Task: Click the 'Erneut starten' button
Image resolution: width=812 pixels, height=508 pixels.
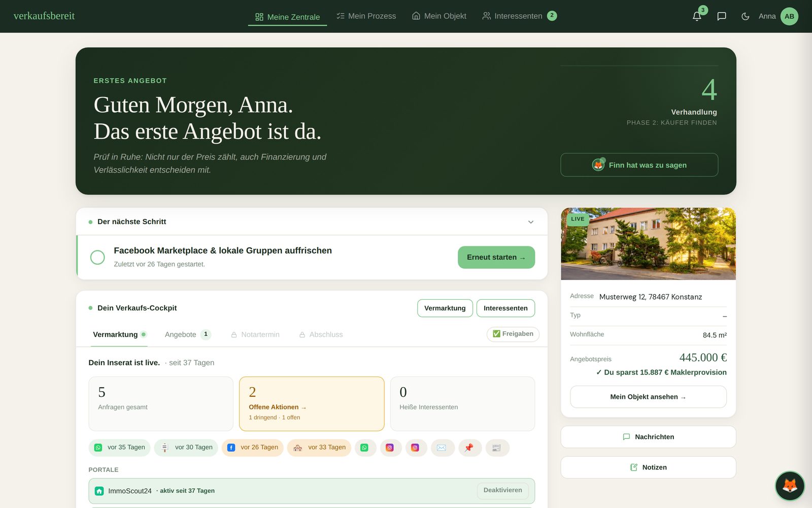Action: 496,258
